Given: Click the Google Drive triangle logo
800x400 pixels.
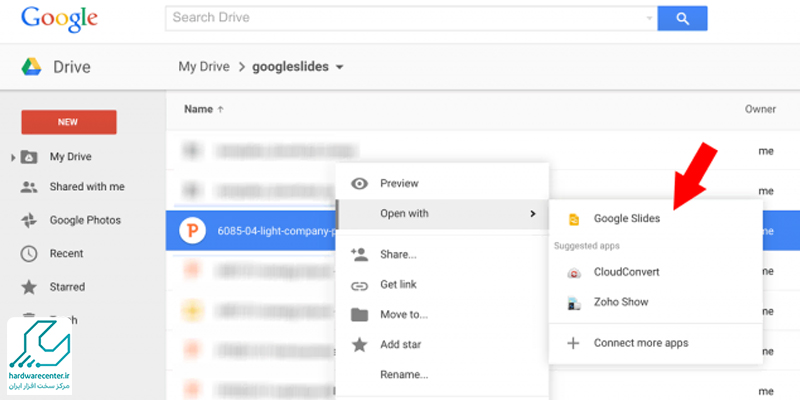Looking at the screenshot, I should click(x=31, y=67).
